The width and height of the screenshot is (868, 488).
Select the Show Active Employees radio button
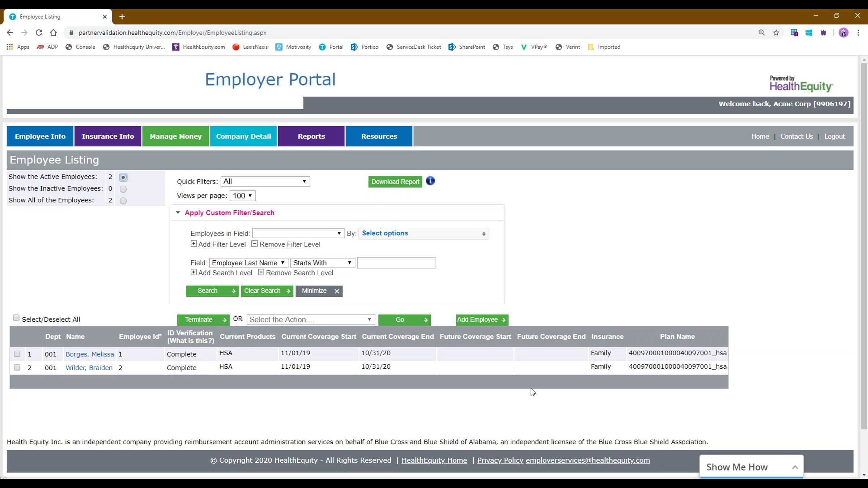(123, 177)
